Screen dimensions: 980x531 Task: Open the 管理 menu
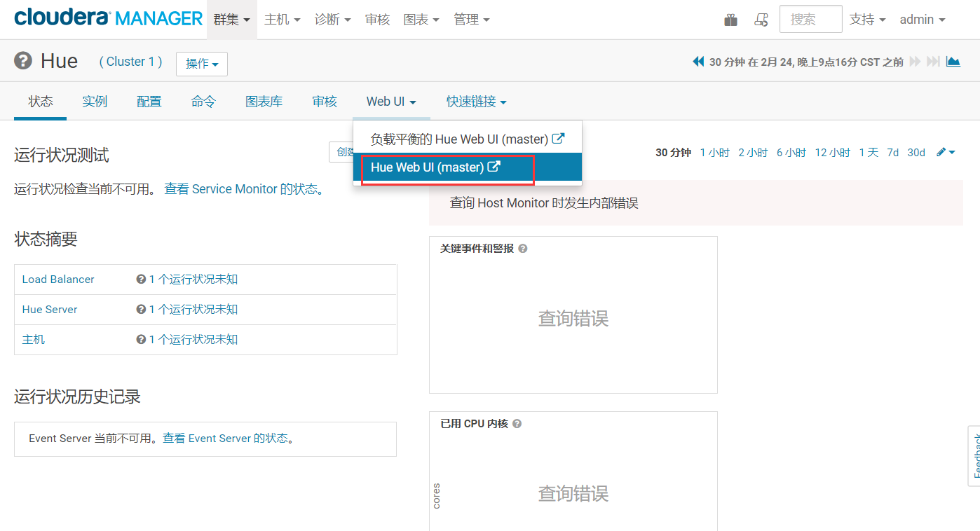(472, 20)
